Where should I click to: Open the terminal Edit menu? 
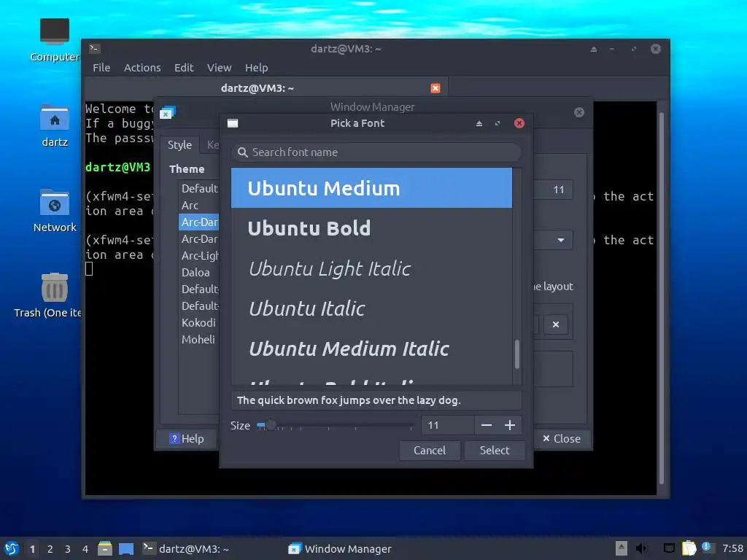184,68
